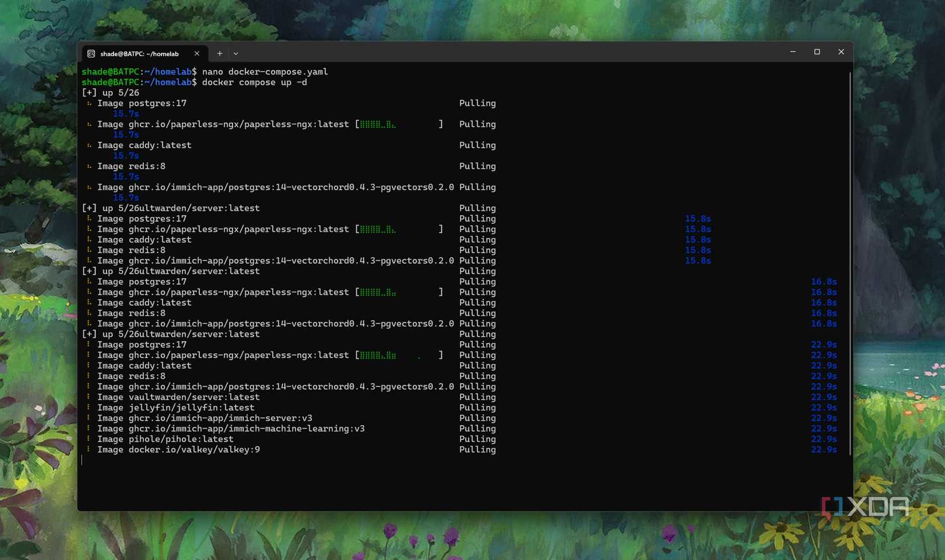Click the 22.9s timer on the pihole row

tap(824, 439)
